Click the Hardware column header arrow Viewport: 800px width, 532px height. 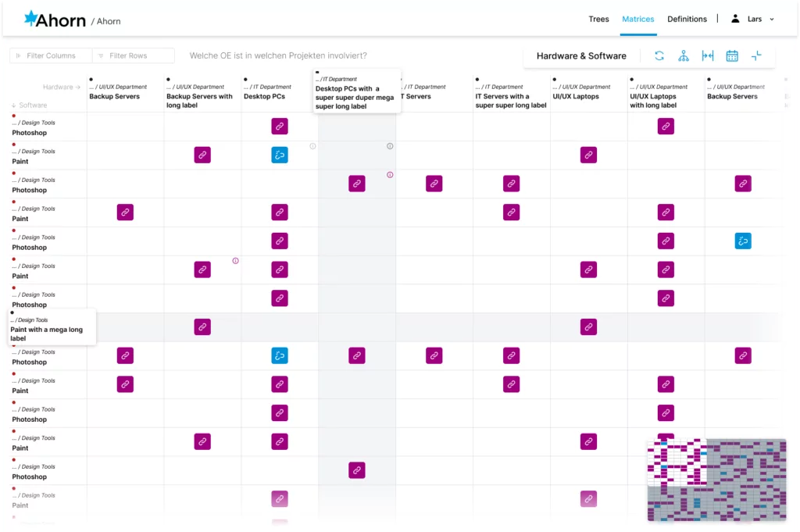point(77,87)
